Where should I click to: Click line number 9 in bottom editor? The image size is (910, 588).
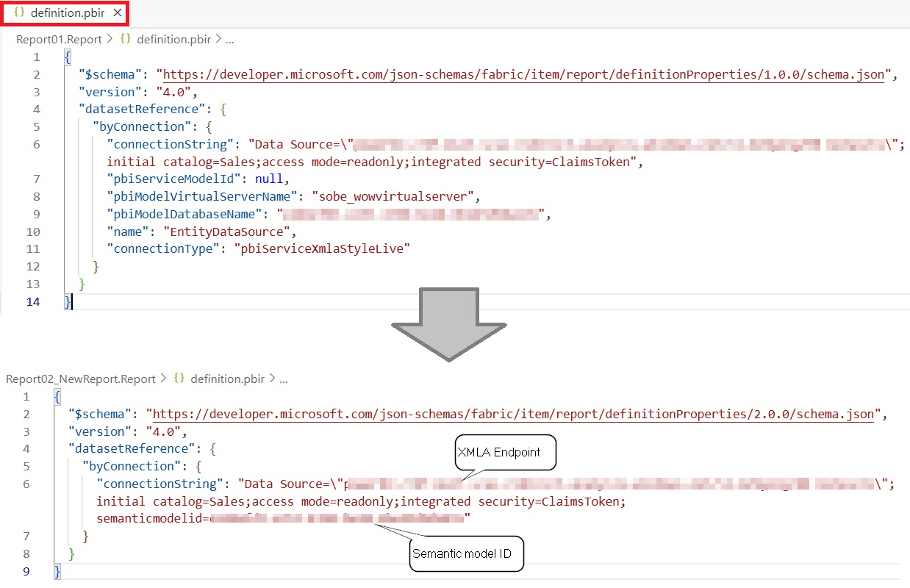pyautogui.click(x=27, y=571)
